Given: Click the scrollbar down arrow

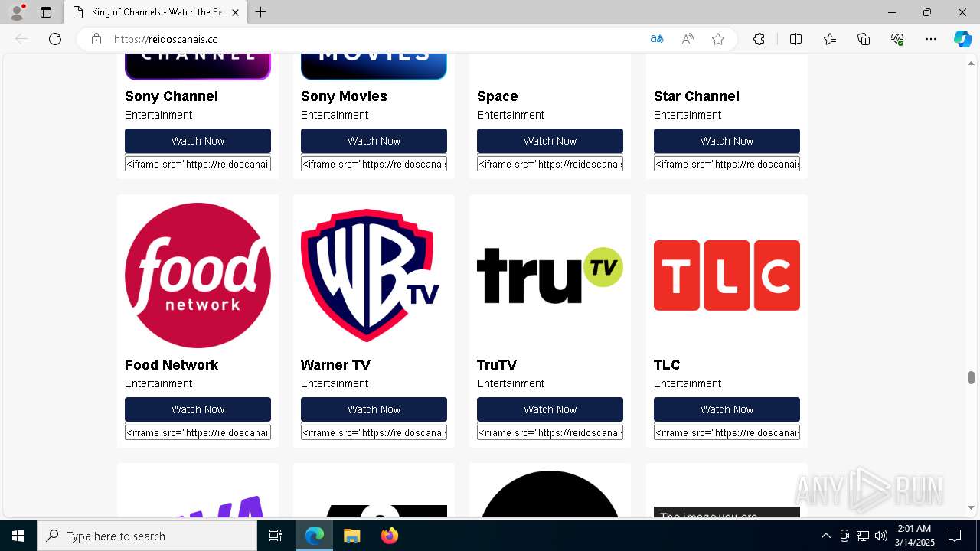Looking at the screenshot, I should (x=971, y=507).
